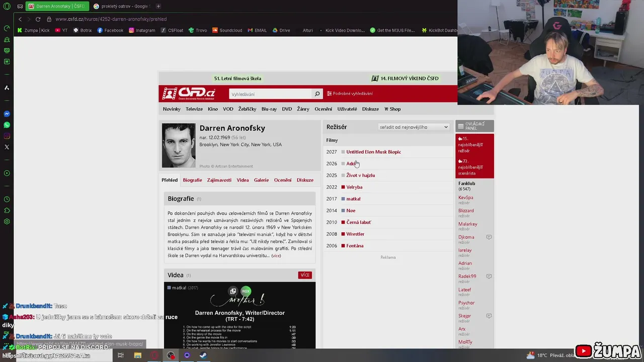Open film 'Untitled Elon Musk Biopic'
Viewport: 644px width, 362px height.
tap(373, 152)
